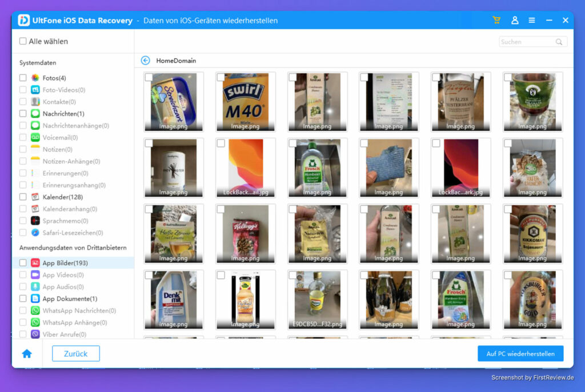Click the back arrow beside HomeDomain
This screenshot has width=585, height=392.
(146, 61)
